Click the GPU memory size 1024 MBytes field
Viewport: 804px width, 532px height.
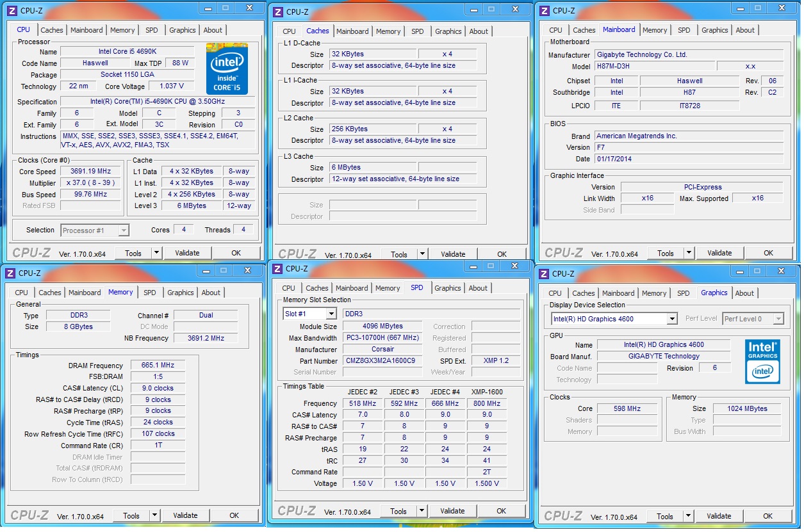pos(747,408)
